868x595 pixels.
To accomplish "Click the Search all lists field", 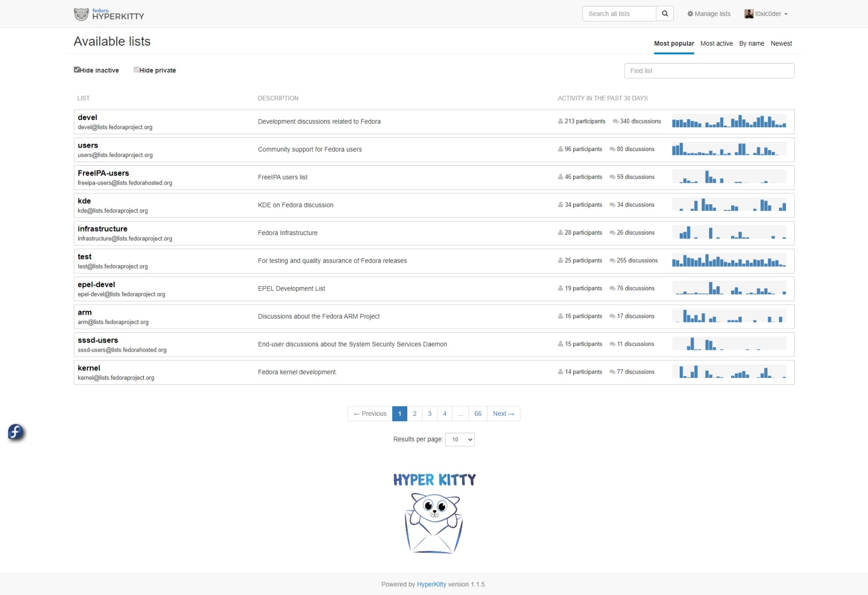I will point(619,14).
